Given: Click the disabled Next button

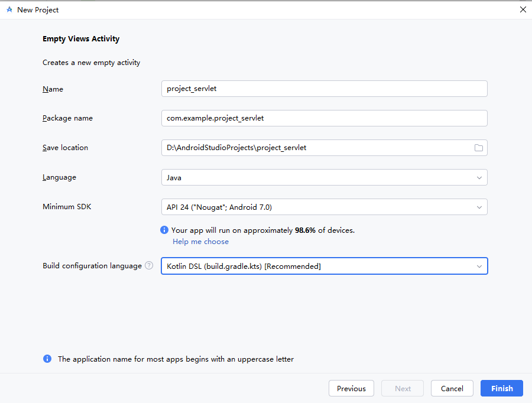Looking at the screenshot, I should [x=403, y=388].
